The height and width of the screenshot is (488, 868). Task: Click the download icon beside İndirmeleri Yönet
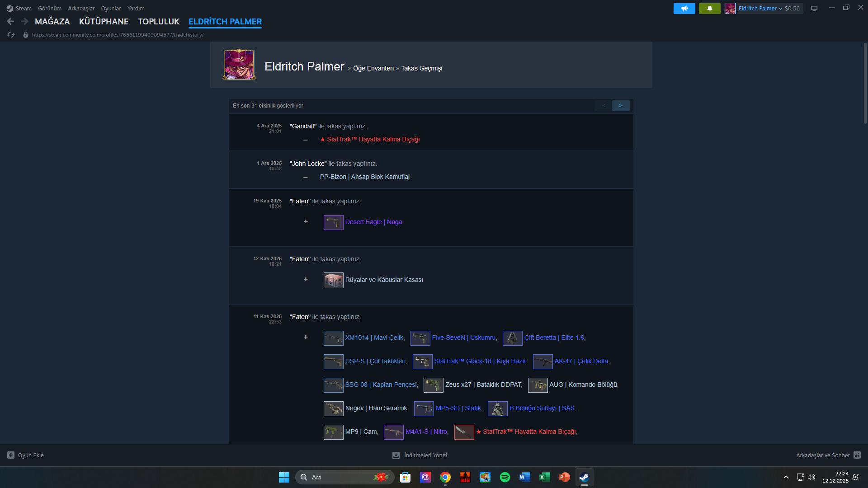(396, 455)
